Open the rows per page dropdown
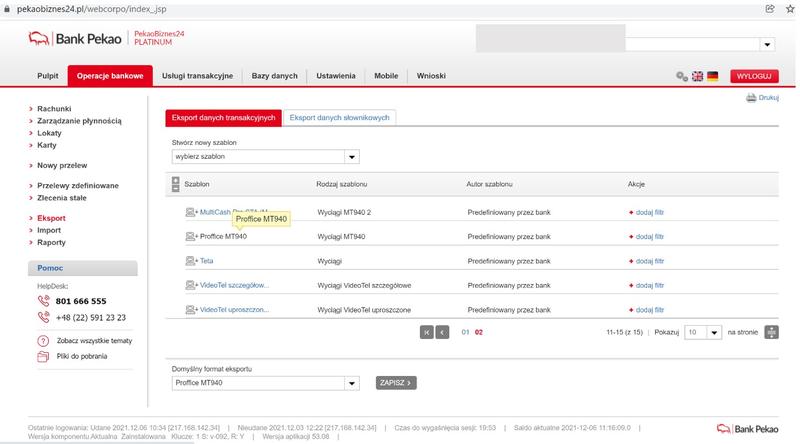 click(x=714, y=331)
